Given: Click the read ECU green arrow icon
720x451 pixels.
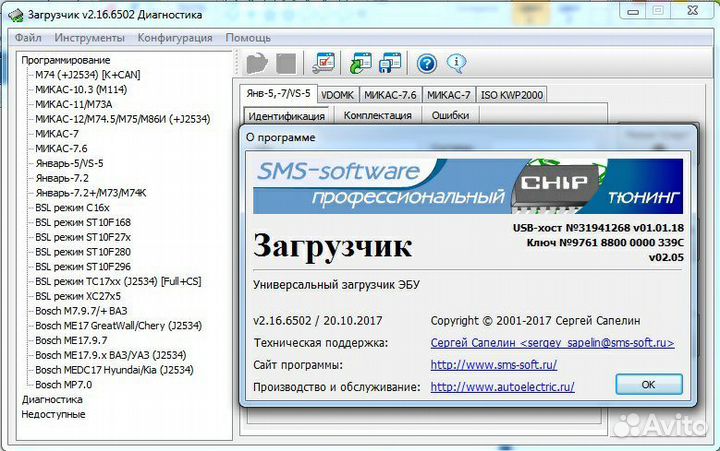Looking at the screenshot, I should click(360, 63).
